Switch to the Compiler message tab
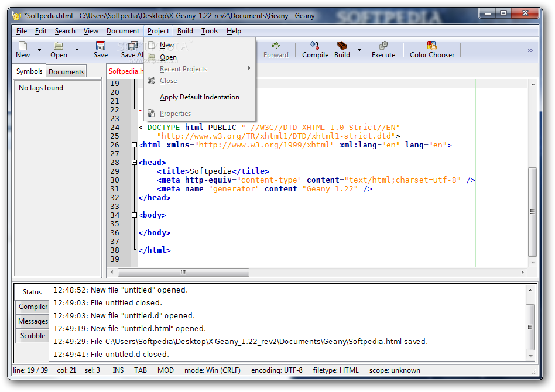The height and width of the screenshot is (392, 555). [33, 307]
